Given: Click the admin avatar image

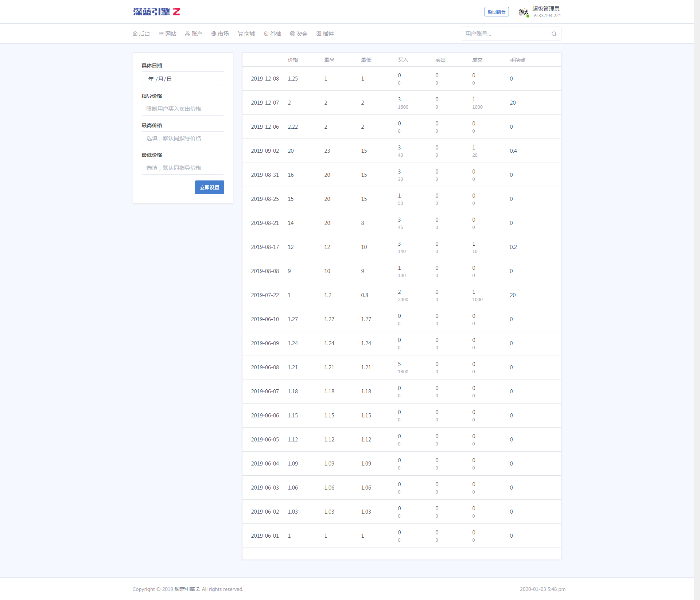Looking at the screenshot, I should point(524,12).
